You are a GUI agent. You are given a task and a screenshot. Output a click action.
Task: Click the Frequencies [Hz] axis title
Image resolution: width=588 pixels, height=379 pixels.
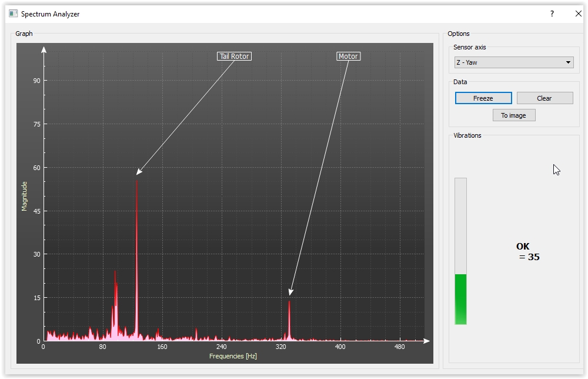click(x=233, y=356)
